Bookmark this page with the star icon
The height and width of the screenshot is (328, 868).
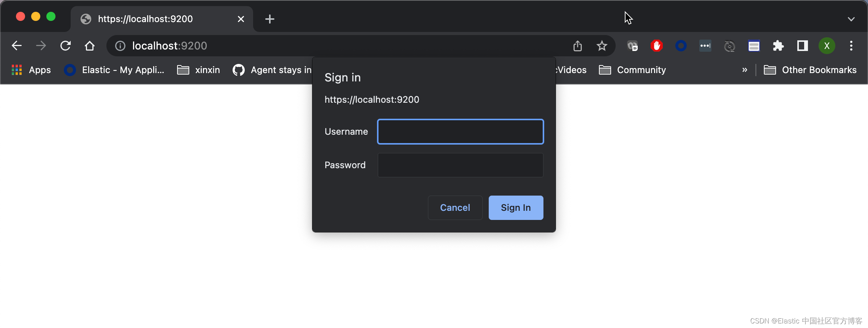[x=602, y=46]
